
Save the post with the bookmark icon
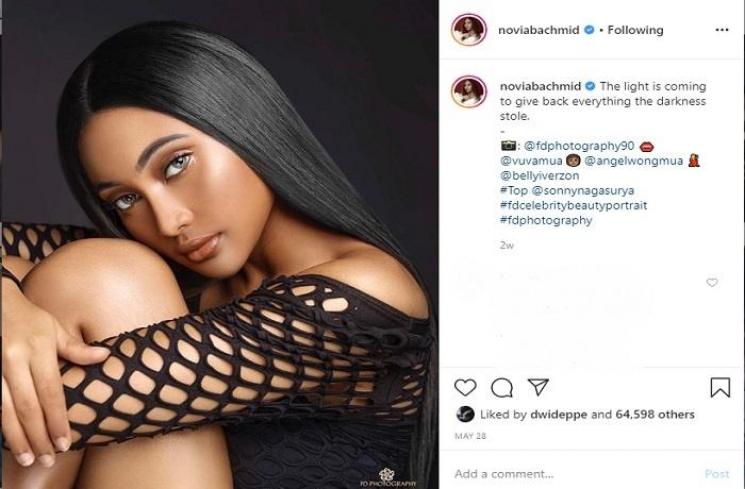[x=720, y=387]
